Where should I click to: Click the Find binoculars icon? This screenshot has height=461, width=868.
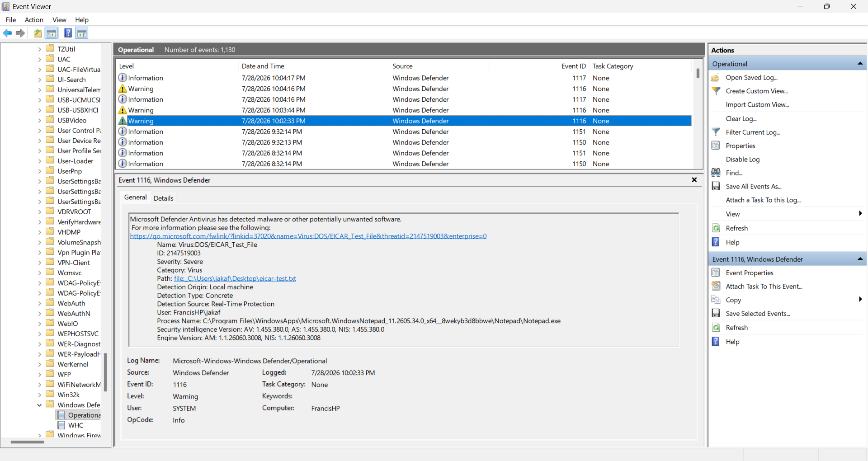[x=716, y=173]
